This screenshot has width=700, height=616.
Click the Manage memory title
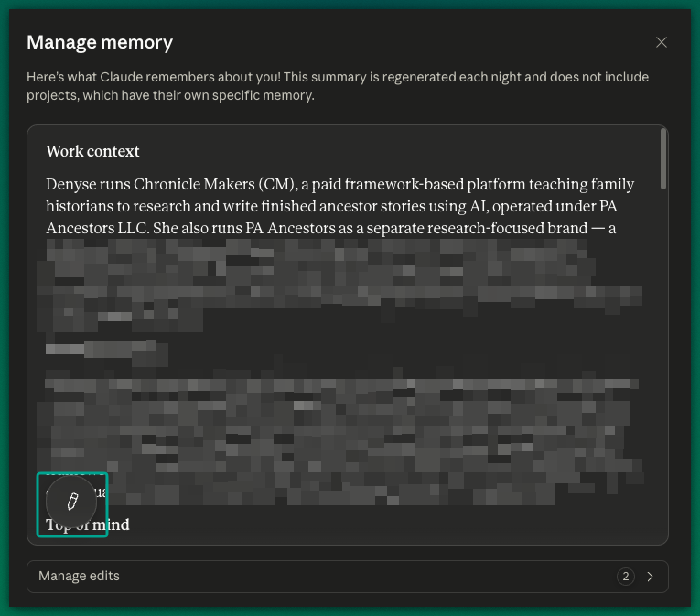(x=100, y=42)
